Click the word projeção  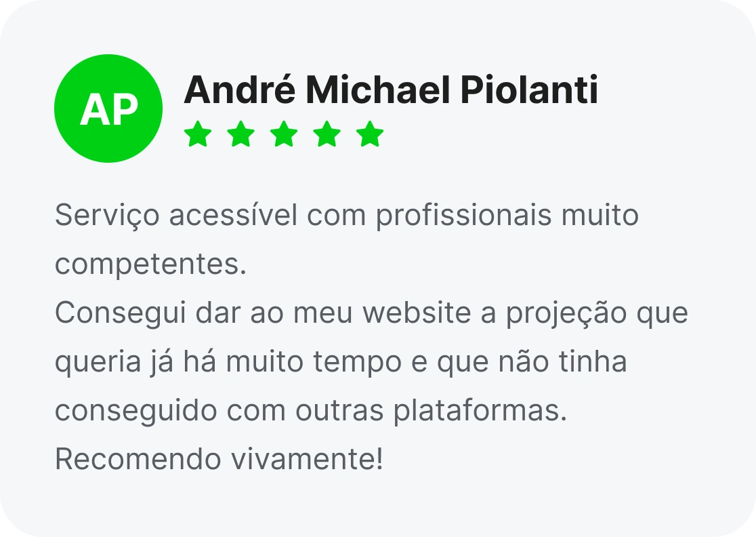(566, 314)
